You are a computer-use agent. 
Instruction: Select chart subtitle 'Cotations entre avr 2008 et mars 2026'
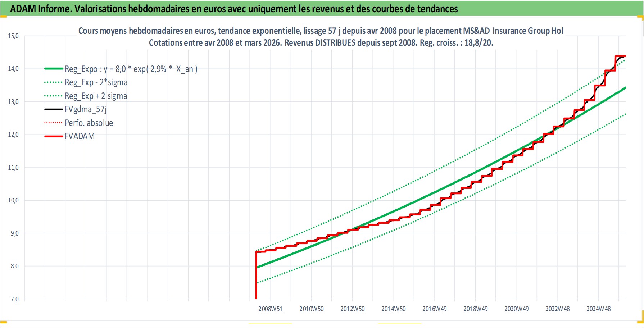[321, 43]
